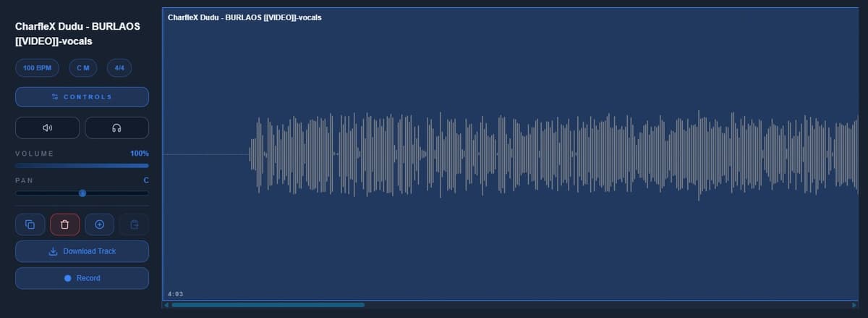Click the pan value C

click(x=146, y=180)
